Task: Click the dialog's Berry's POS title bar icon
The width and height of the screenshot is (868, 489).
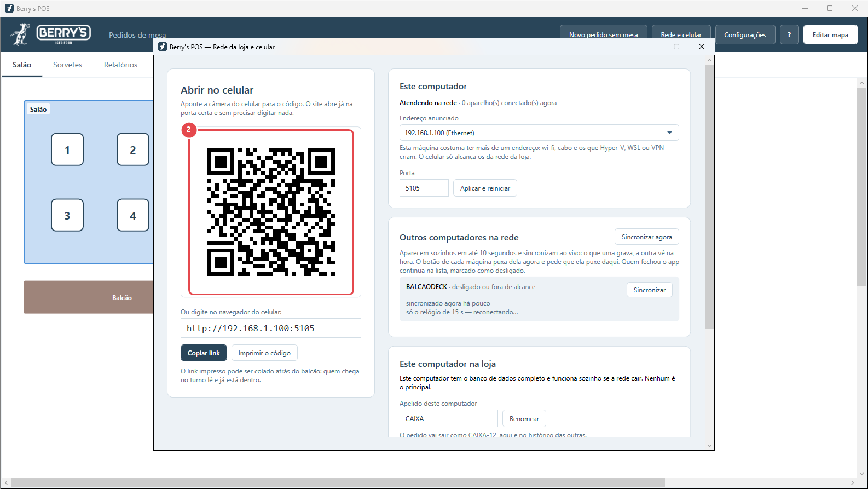Action: coord(163,47)
